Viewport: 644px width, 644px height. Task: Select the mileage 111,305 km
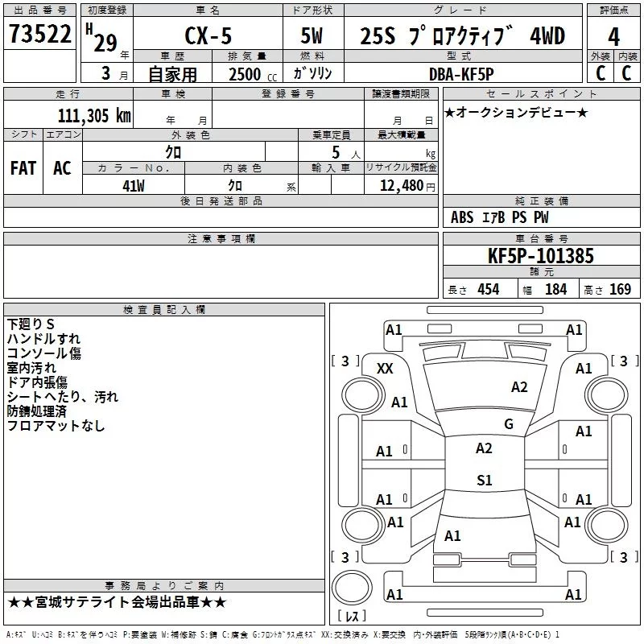click(x=94, y=116)
